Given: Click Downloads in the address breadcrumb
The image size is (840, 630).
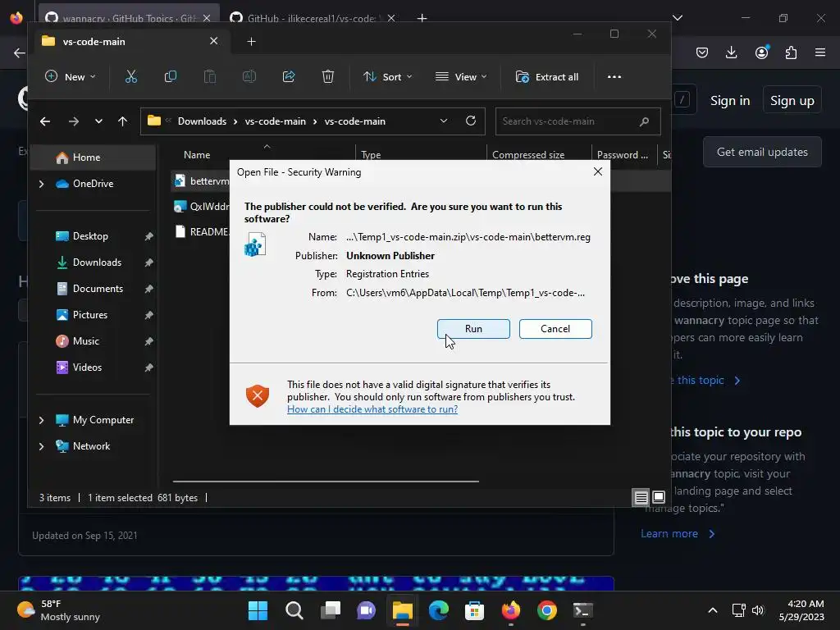Looking at the screenshot, I should (x=202, y=121).
